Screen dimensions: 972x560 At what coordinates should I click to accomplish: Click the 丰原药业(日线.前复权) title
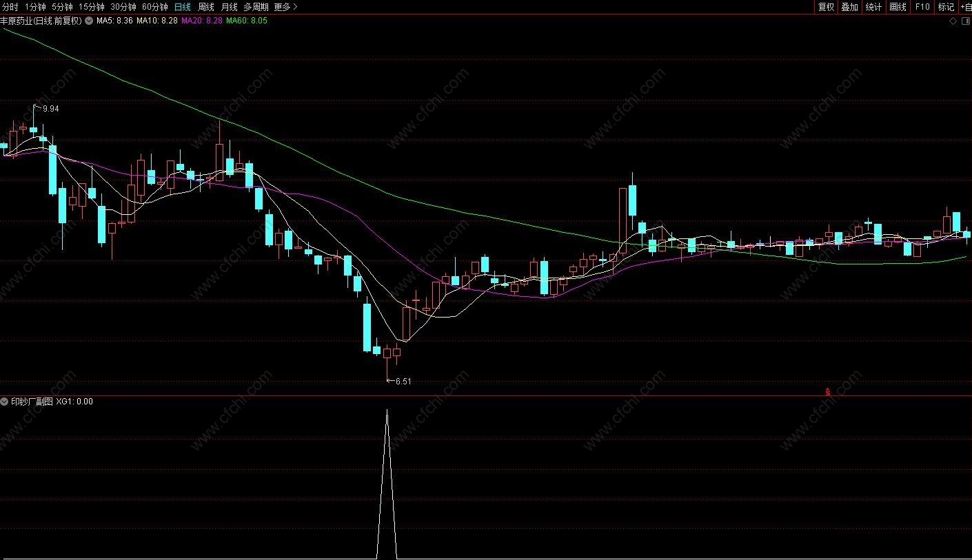tap(41, 21)
